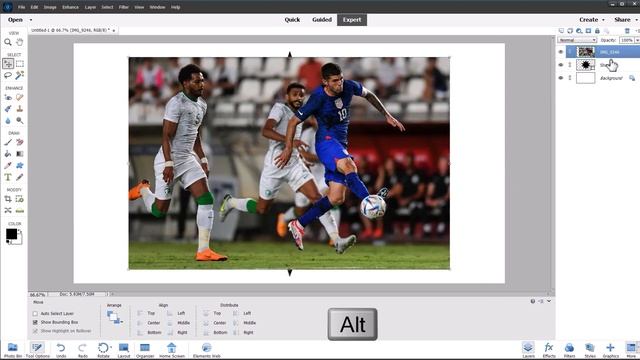This screenshot has height=360, width=640.
Task: Switch to Quick mode tab
Action: 292,20
